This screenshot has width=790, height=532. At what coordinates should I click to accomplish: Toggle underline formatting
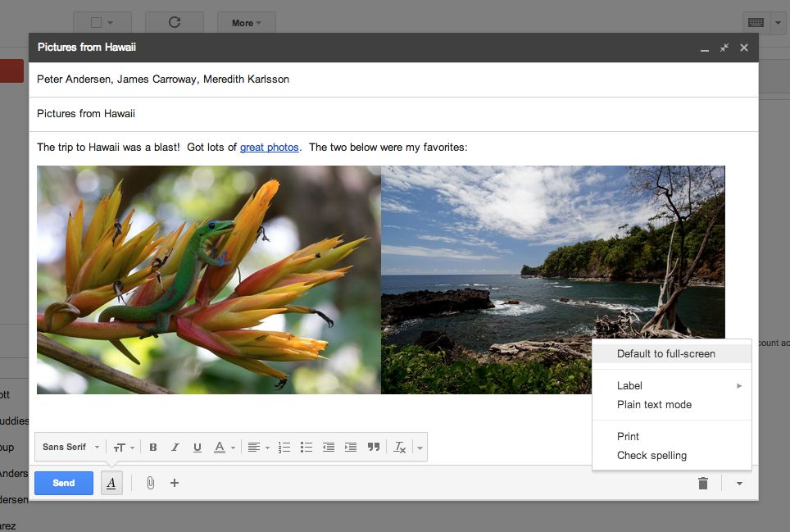197,447
